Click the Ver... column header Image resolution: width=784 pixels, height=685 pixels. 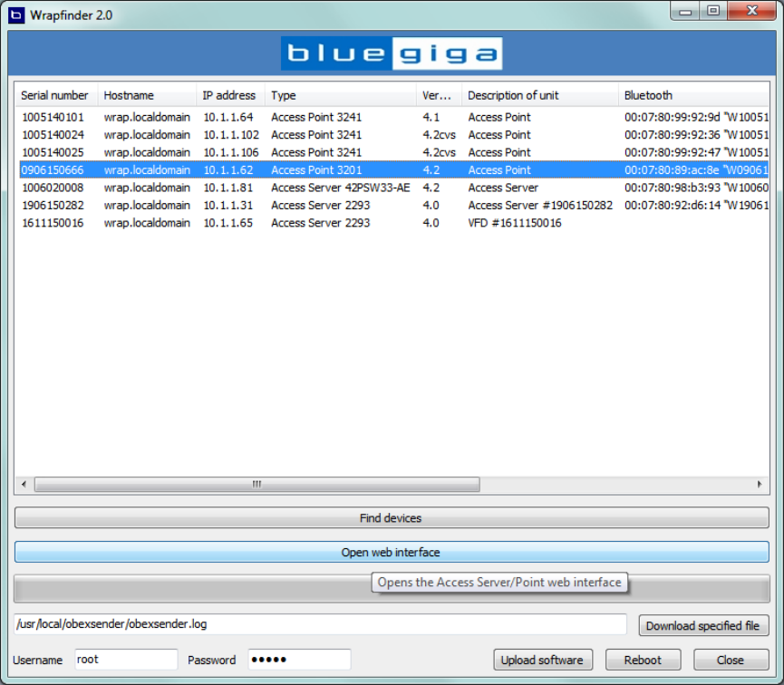(439, 95)
